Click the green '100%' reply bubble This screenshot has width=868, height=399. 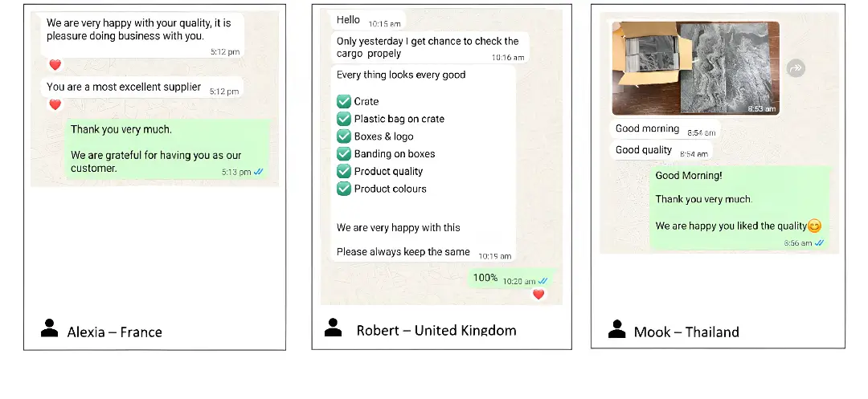(510, 279)
